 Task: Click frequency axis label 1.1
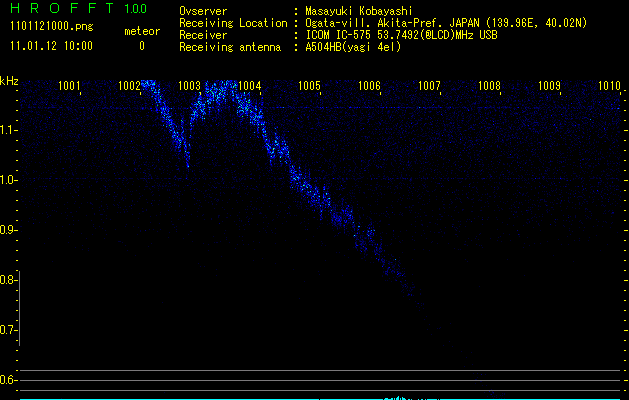(7, 130)
